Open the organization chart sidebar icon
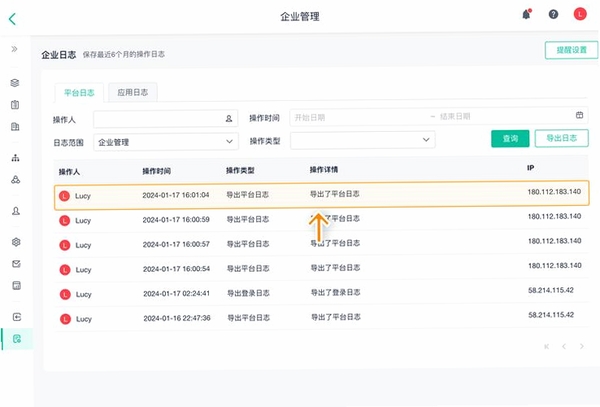The height and width of the screenshot is (407, 600). [15, 157]
